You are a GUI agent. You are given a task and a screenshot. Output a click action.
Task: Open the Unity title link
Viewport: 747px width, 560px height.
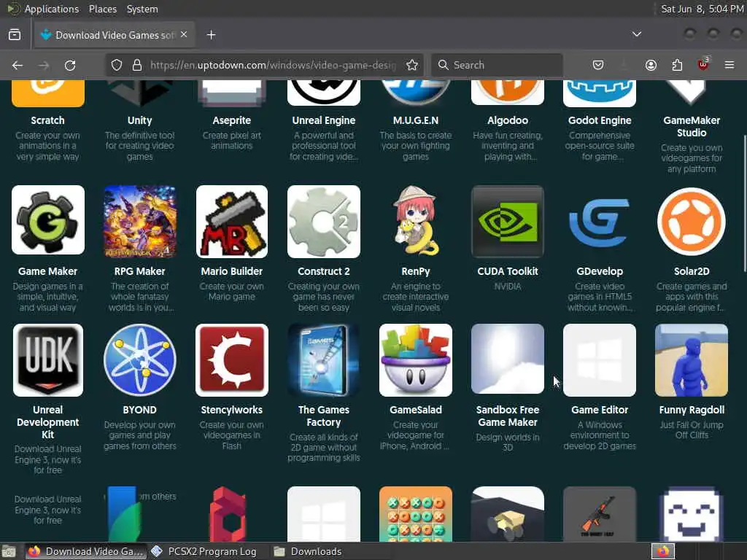pyautogui.click(x=139, y=120)
